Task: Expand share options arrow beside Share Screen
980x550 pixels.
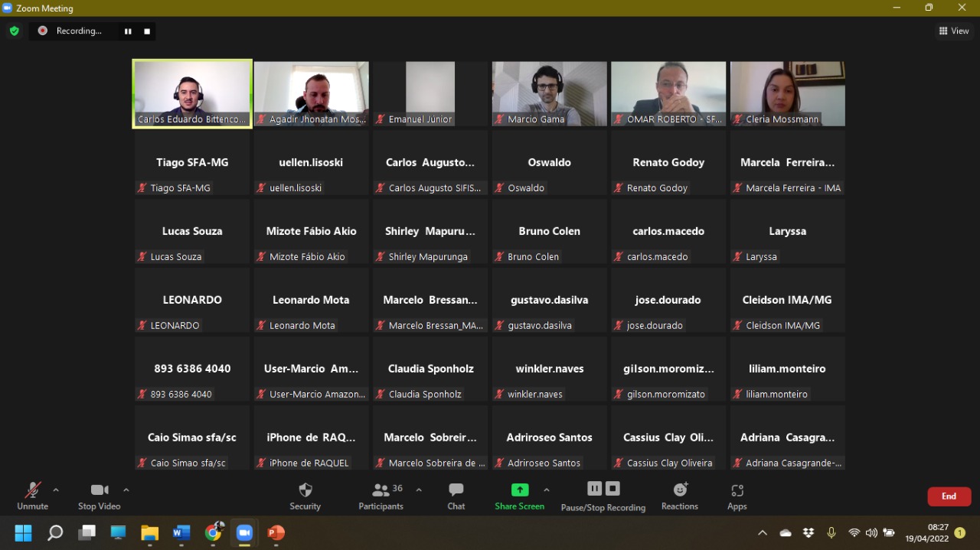Action: (x=547, y=490)
